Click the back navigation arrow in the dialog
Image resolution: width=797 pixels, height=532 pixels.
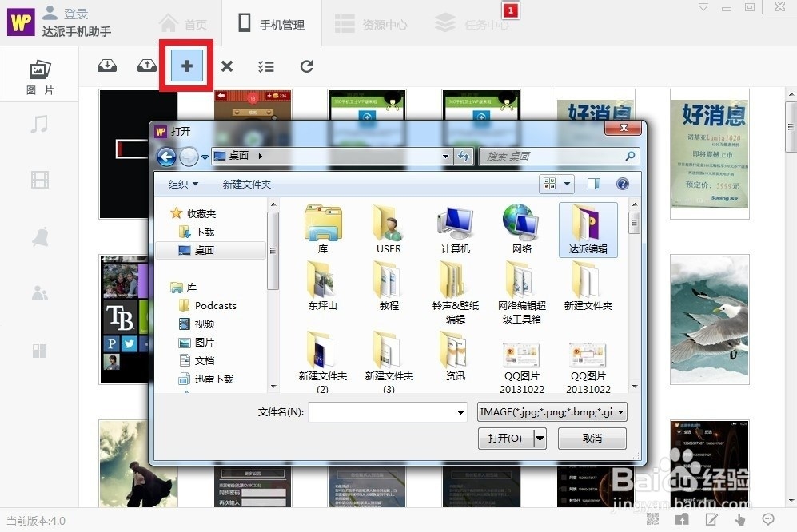pos(167,157)
